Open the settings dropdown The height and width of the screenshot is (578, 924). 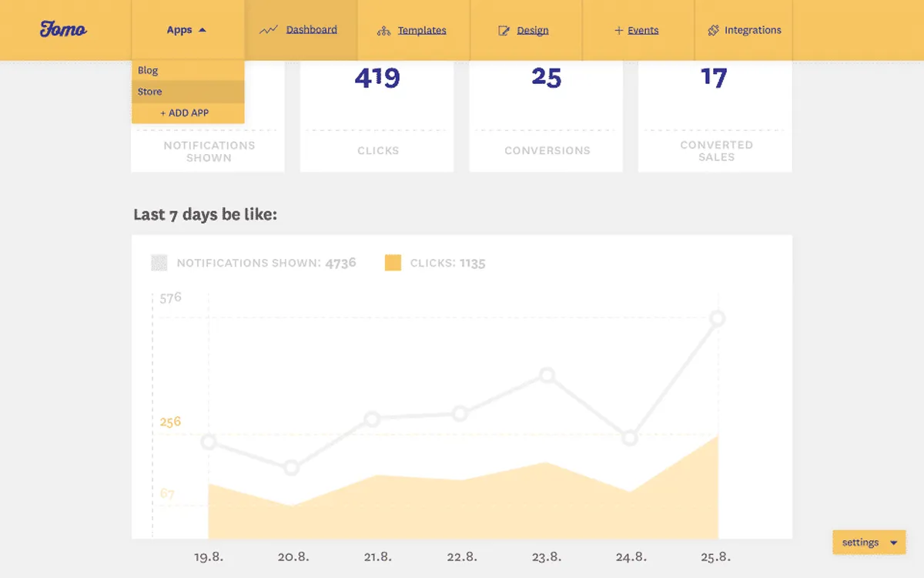pyautogui.click(x=869, y=542)
